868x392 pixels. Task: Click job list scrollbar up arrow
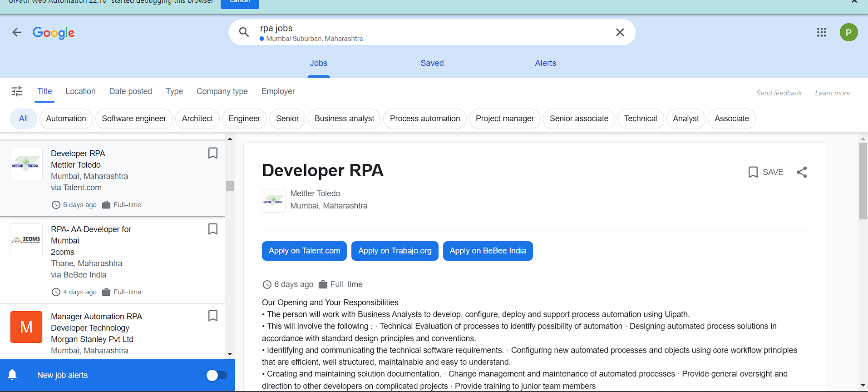point(230,139)
